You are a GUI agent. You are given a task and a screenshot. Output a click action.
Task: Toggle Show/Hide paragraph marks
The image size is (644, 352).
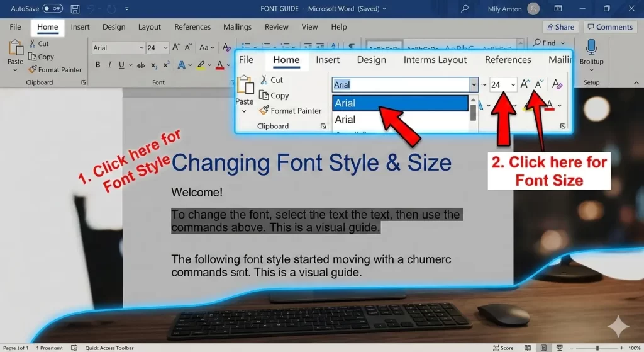pyautogui.click(x=352, y=45)
